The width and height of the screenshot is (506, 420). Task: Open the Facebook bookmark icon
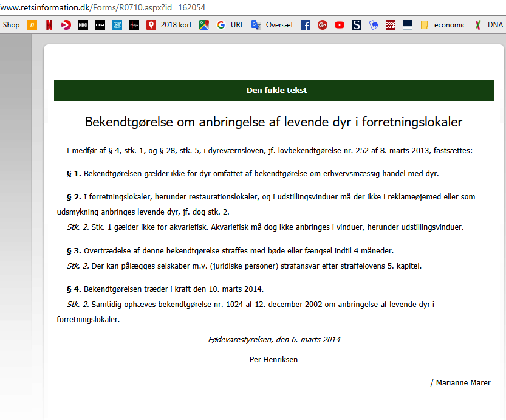[x=306, y=25]
